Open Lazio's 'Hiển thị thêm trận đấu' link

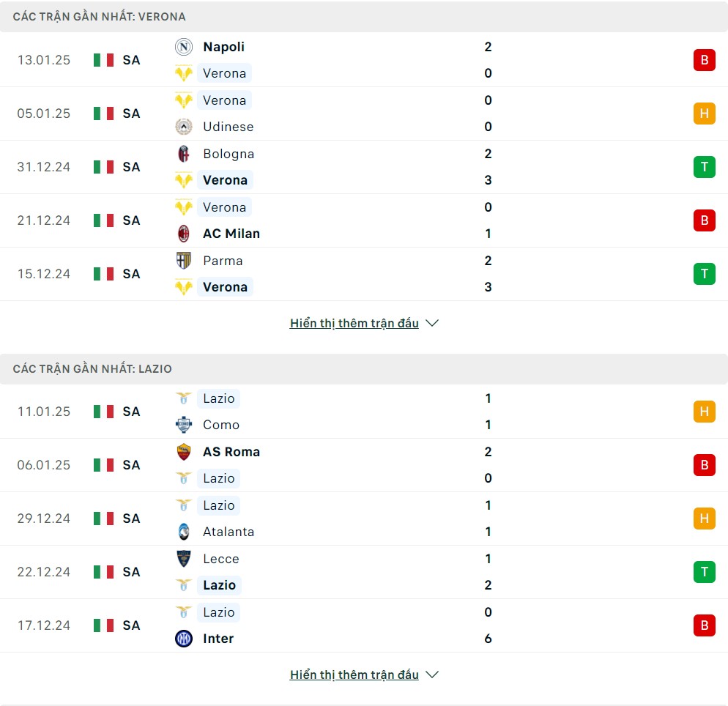click(x=354, y=675)
